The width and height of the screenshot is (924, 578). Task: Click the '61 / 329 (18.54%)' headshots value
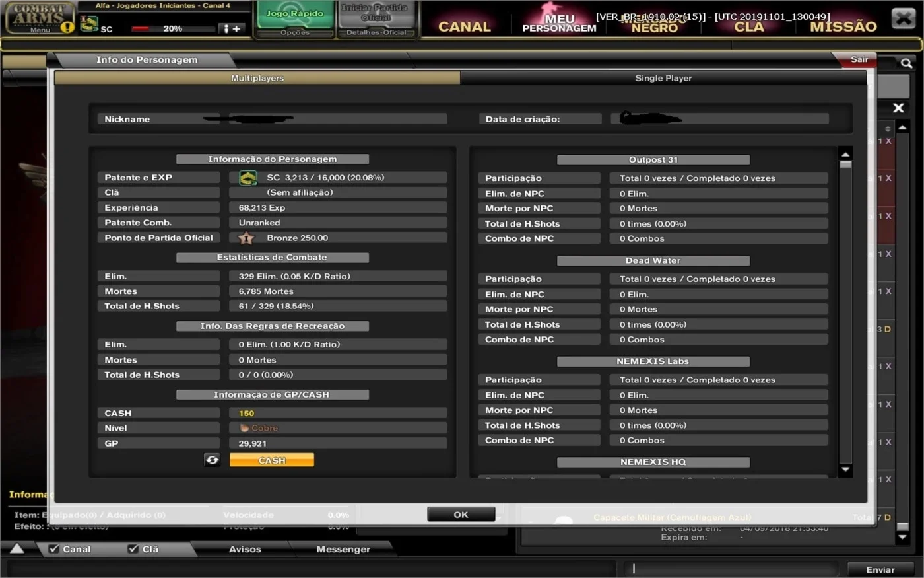[276, 306]
